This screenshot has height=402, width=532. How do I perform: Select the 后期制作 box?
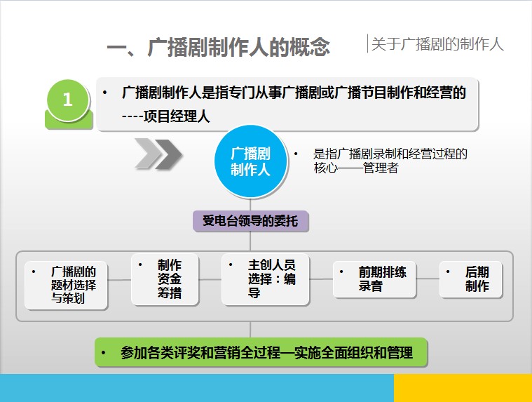(x=471, y=279)
